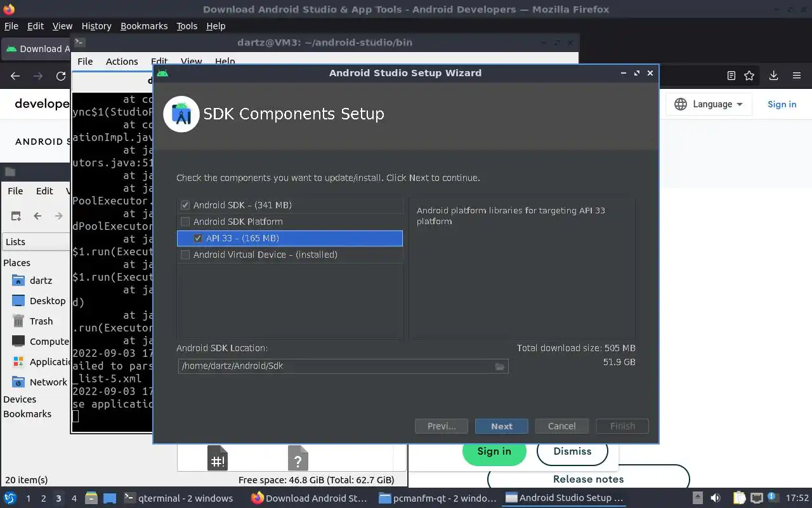Open file manager Edit menu

click(x=44, y=191)
